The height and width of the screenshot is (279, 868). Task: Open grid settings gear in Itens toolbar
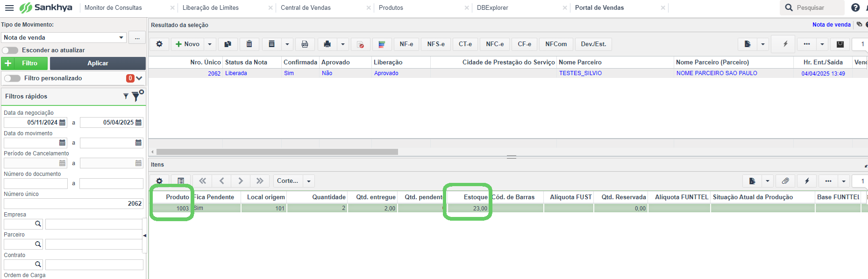tap(159, 181)
